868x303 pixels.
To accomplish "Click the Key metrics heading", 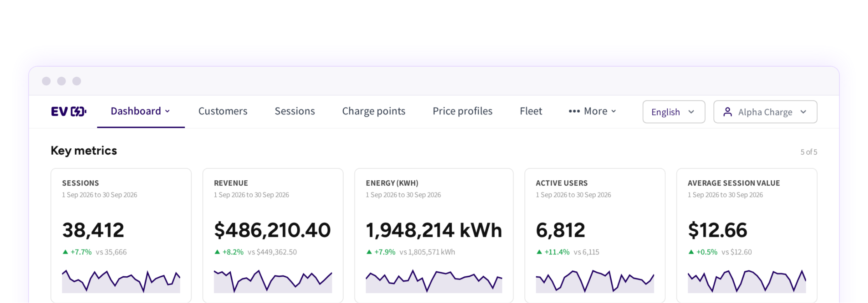I will pos(84,151).
